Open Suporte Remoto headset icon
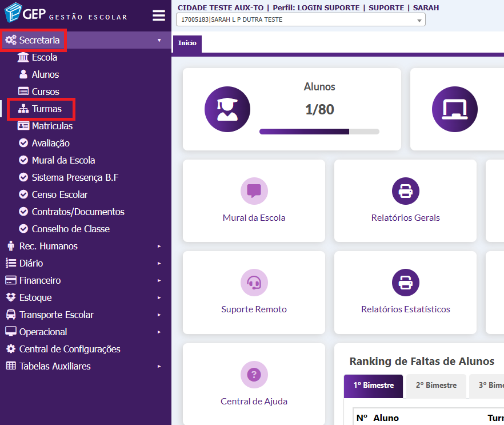The width and height of the screenshot is (504, 425). [254, 283]
